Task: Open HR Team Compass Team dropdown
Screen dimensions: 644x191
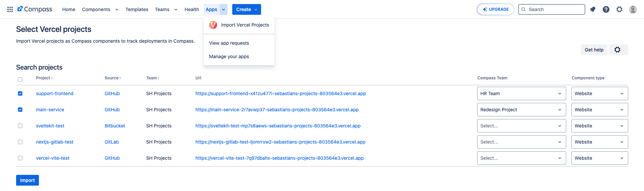Action: point(522,93)
